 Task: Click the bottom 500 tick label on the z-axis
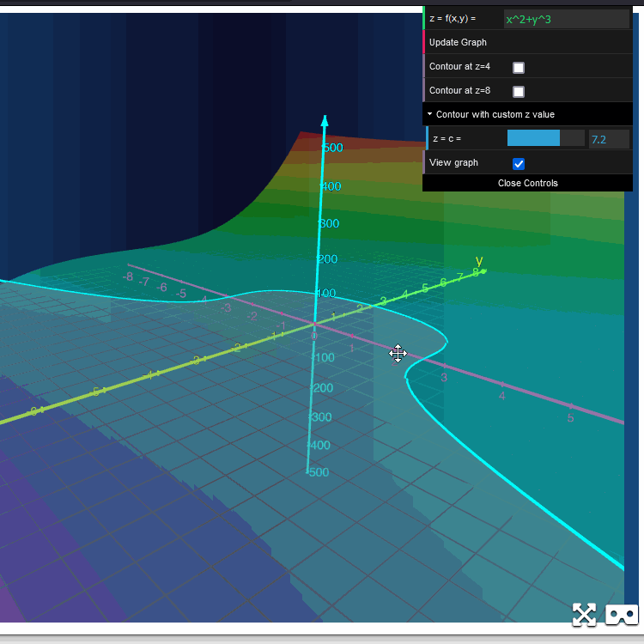click(318, 472)
